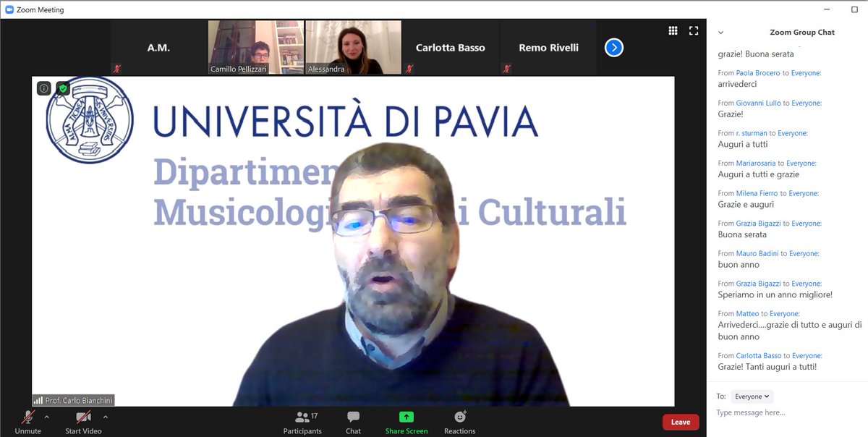
Task: Click the info icon on the shared screen
Action: [x=43, y=88]
